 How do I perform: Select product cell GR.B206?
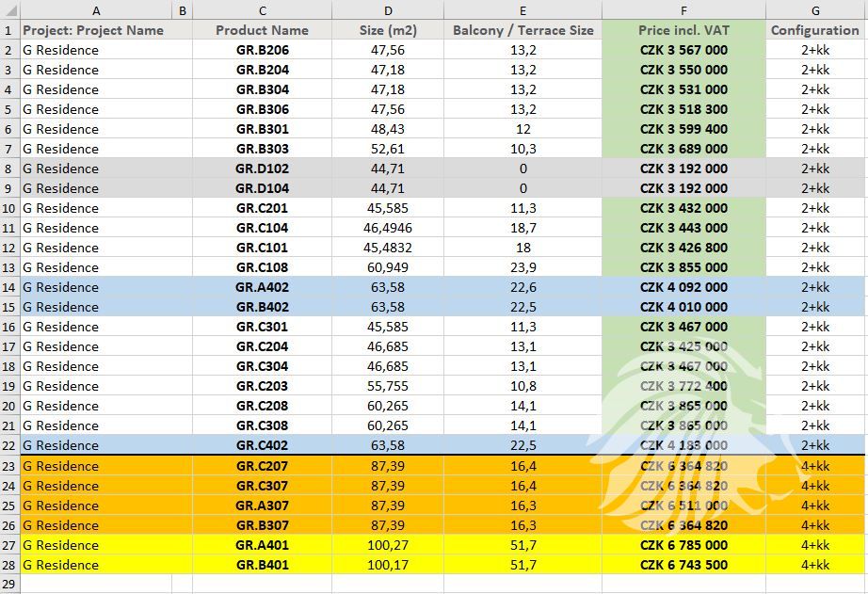click(x=262, y=50)
